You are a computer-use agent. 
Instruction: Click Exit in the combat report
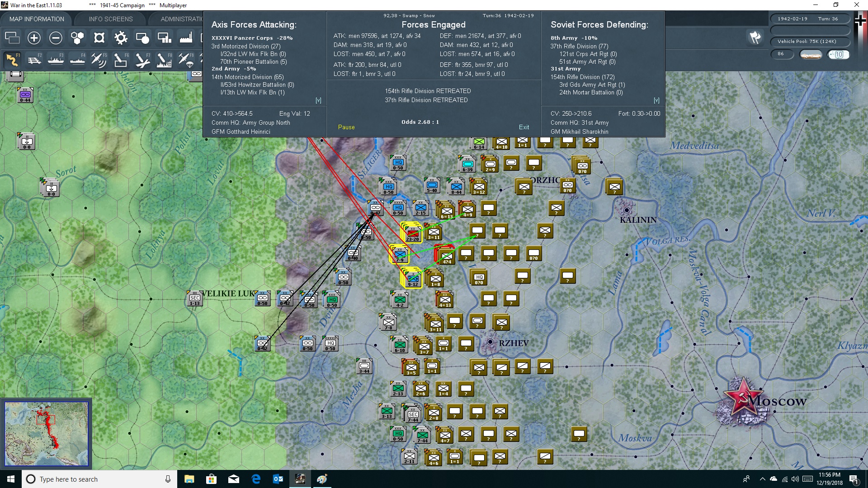coord(524,127)
